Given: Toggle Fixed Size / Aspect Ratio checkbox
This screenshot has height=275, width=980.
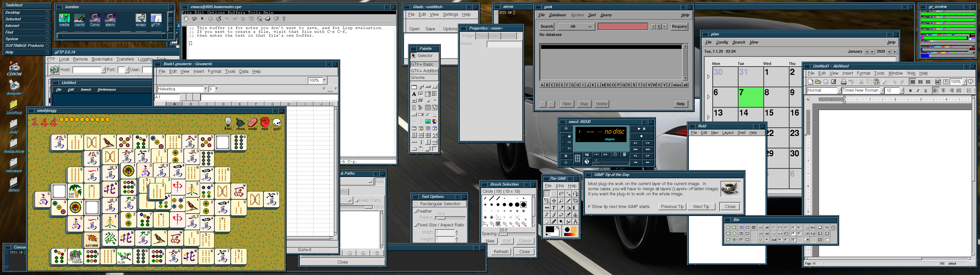Looking at the screenshot, I should [415, 225].
